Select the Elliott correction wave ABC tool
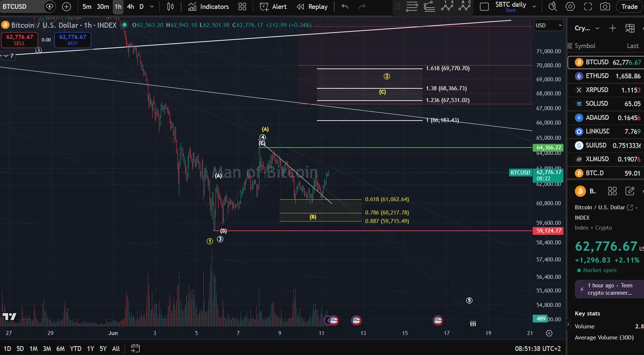The image size is (644, 355). click(464, 6)
